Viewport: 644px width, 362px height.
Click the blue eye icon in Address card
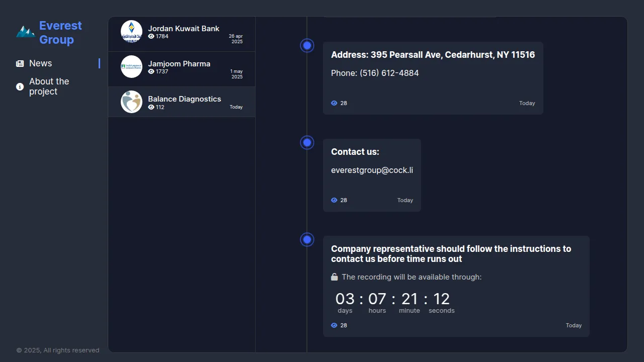[x=334, y=103]
